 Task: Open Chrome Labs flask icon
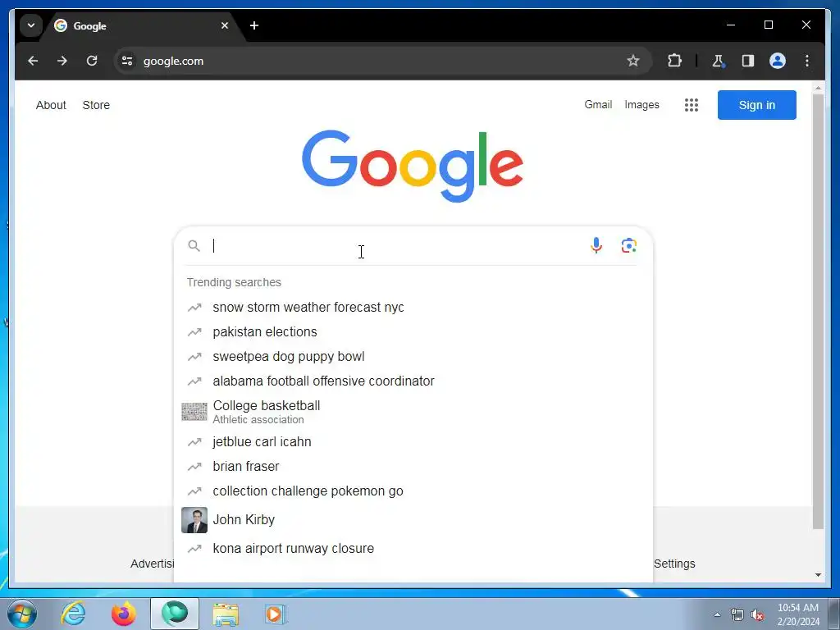point(718,61)
